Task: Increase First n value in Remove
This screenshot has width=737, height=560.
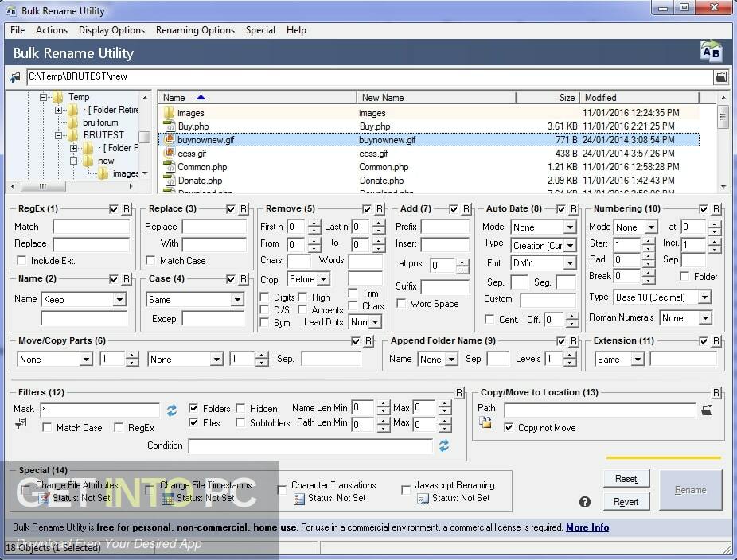Action: point(314,224)
